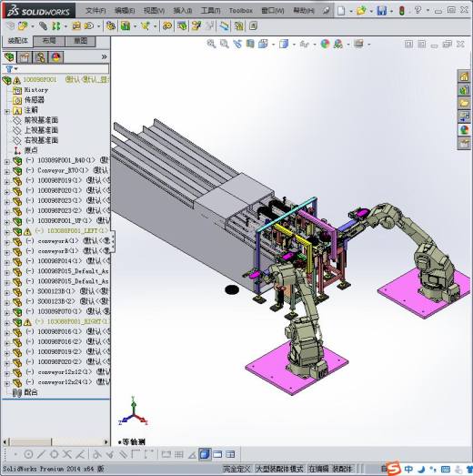This screenshot has height=476, width=473.
Task: Click the Display Style cube icon
Action: point(284,44)
